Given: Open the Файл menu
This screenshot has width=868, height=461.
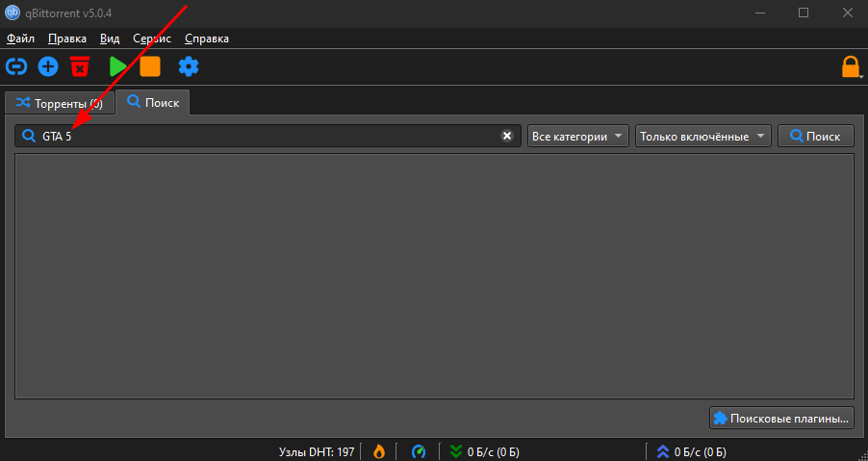Looking at the screenshot, I should [20, 38].
